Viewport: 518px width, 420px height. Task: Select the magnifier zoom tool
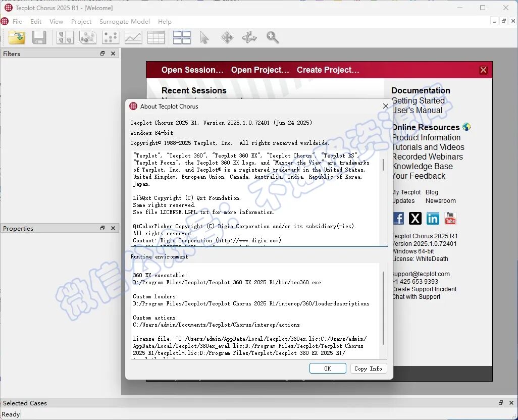coord(273,37)
